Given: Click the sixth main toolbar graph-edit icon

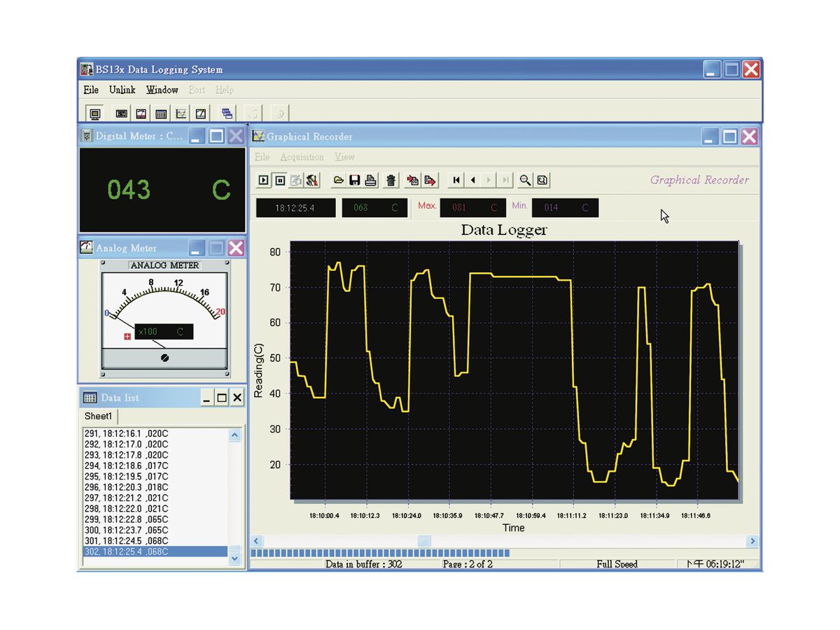Looking at the screenshot, I should click(x=200, y=113).
